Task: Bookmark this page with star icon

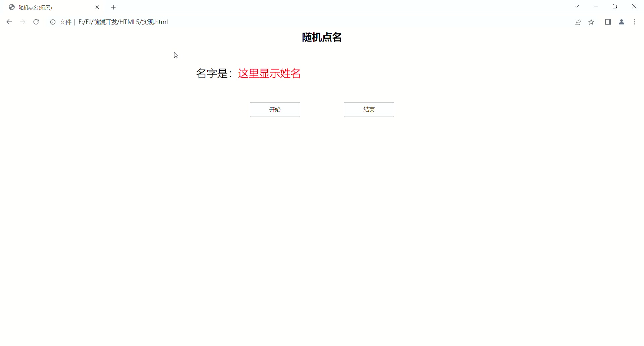Action: pyautogui.click(x=591, y=22)
